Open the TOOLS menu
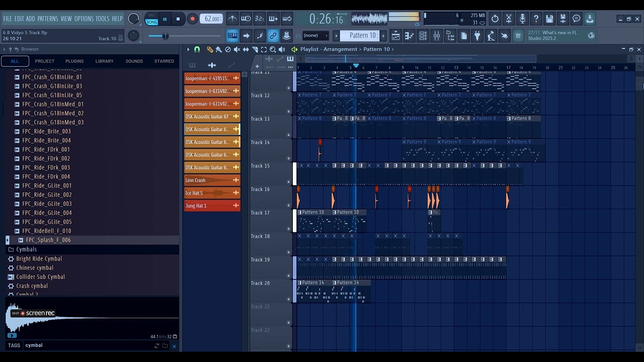The height and width of the screenshot is (362, 644). pyautogui.click(x=102, y=19)
